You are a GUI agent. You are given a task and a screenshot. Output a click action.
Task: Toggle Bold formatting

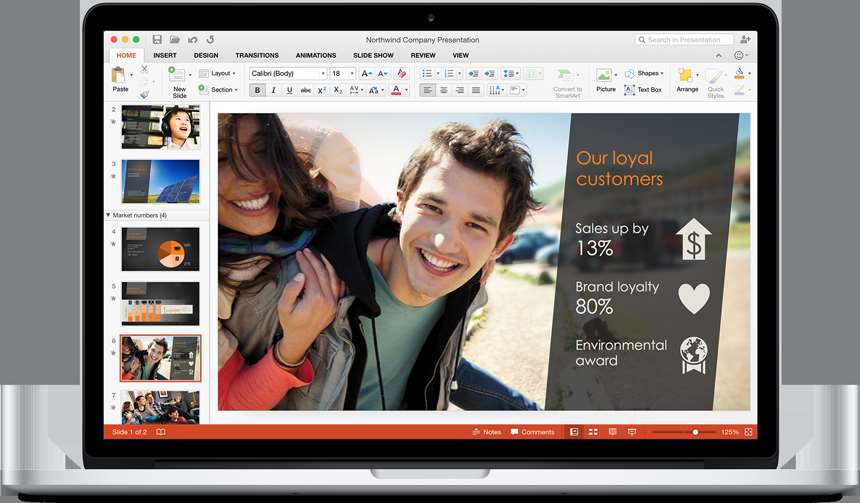pos(257,91)
